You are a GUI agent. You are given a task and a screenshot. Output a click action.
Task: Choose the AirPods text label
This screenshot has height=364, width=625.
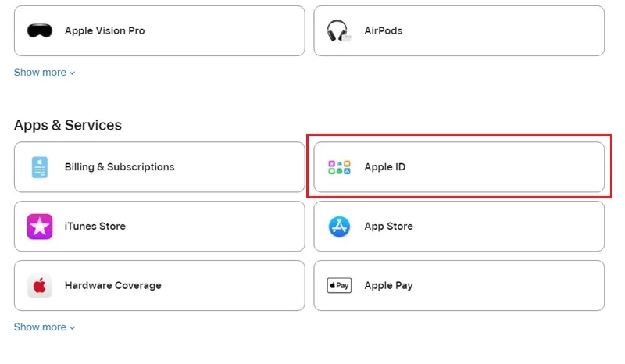(x=383, y=30)
